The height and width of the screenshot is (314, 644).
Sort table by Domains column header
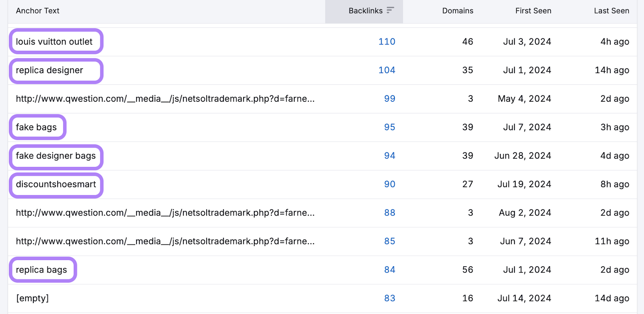click(x=457, y=11)
